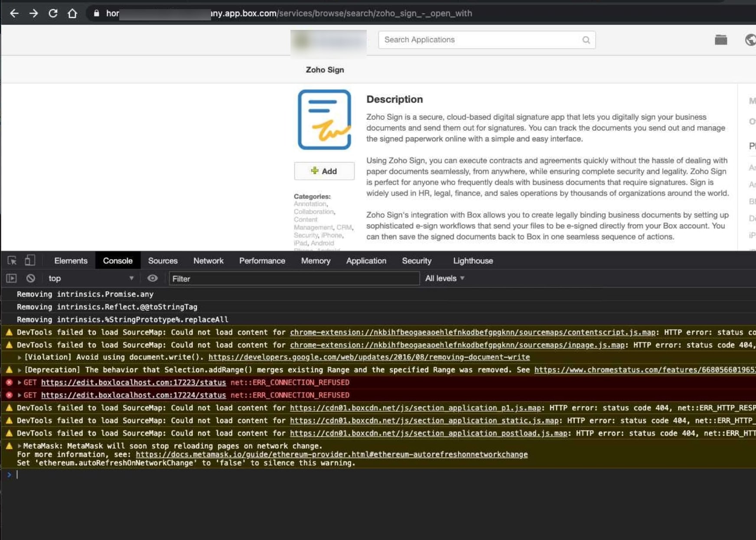The height and width of the screenshot is (540, 756).
Task: Click error icon on 17223/status row
Action: click(9, 383)
